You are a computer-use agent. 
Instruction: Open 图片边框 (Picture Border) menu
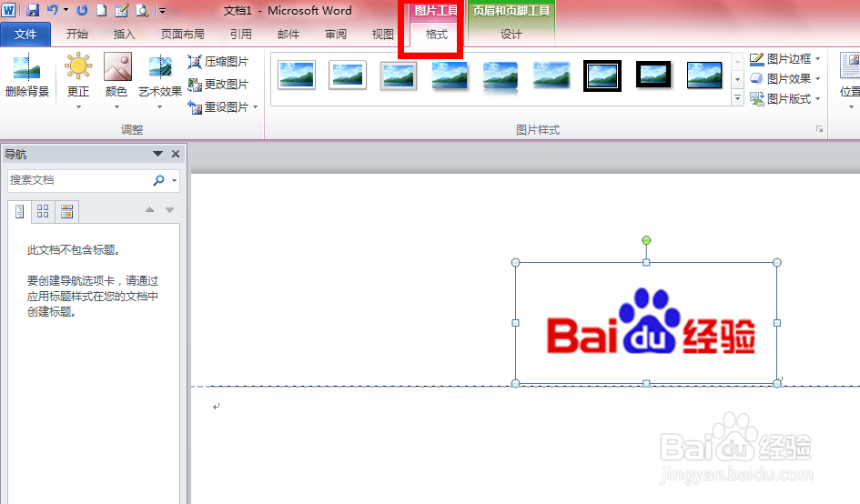coord(784,59)
